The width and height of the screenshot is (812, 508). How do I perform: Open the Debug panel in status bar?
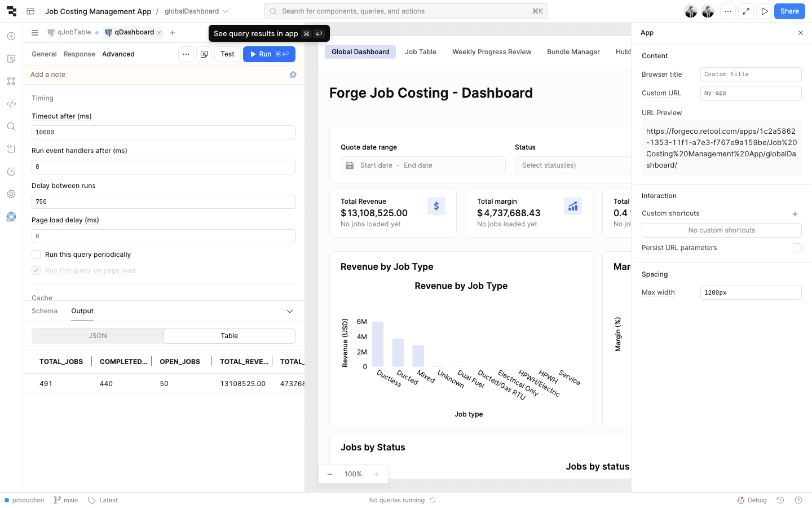pos(752,500)
